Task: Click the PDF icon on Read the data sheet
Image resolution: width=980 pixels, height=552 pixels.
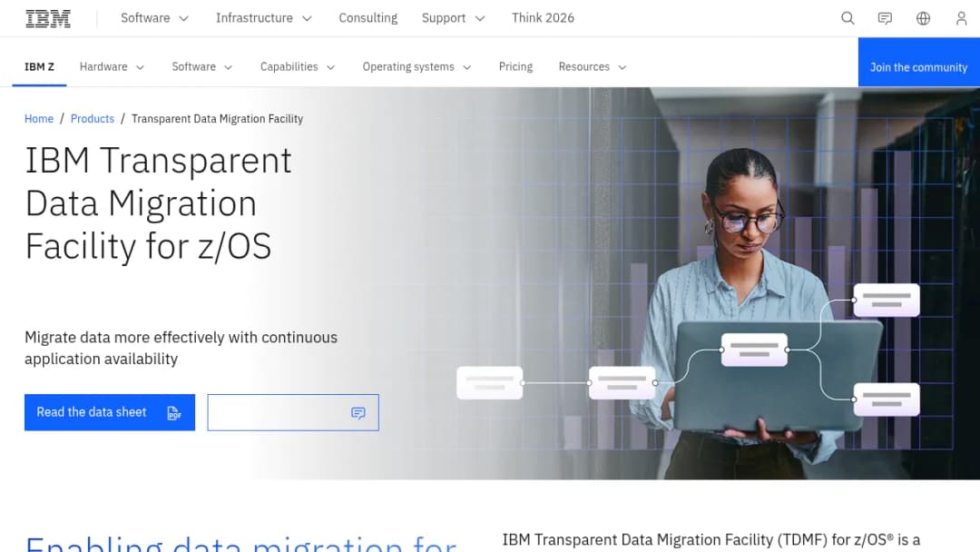Action: 174,412
